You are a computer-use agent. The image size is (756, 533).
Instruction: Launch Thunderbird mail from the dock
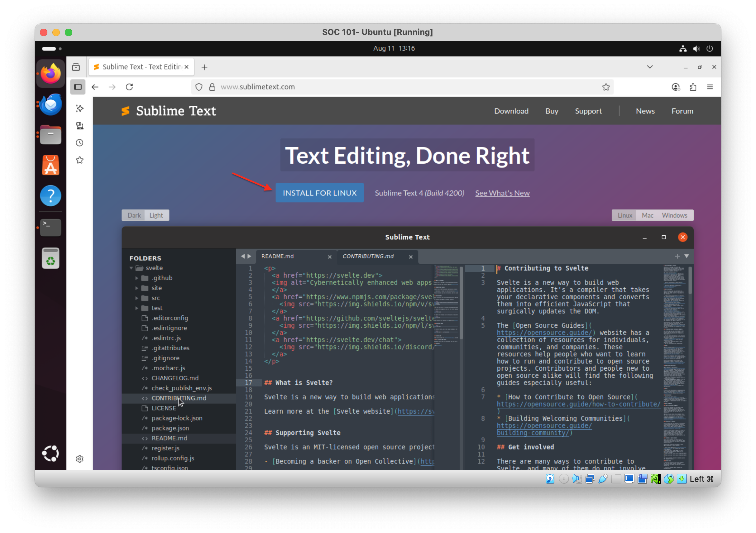(50, 104)
